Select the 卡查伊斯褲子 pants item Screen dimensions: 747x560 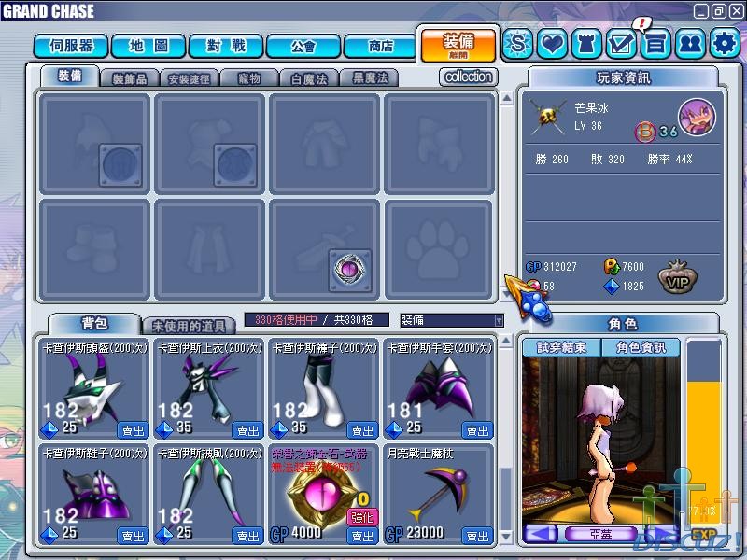[324, 388]
